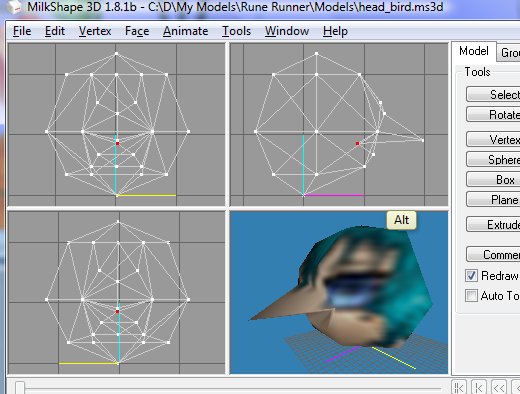Click the rewind double-arrow animation icon
The width and height of the screenshot is (520, 394).
(499, 388)
